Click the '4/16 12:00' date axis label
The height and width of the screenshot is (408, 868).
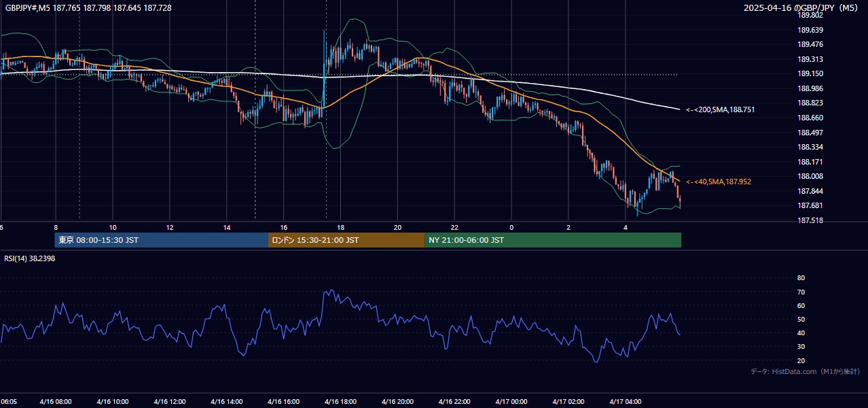click(170, 401)
